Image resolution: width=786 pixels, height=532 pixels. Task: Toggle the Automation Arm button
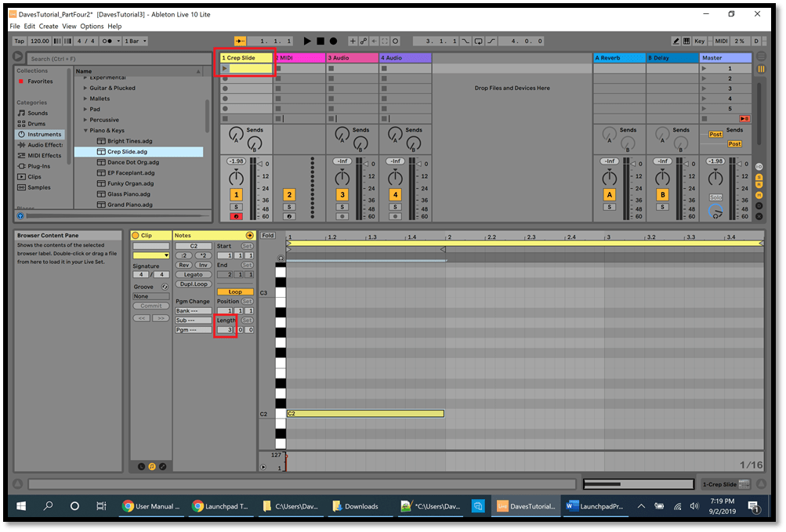point(364,41)
